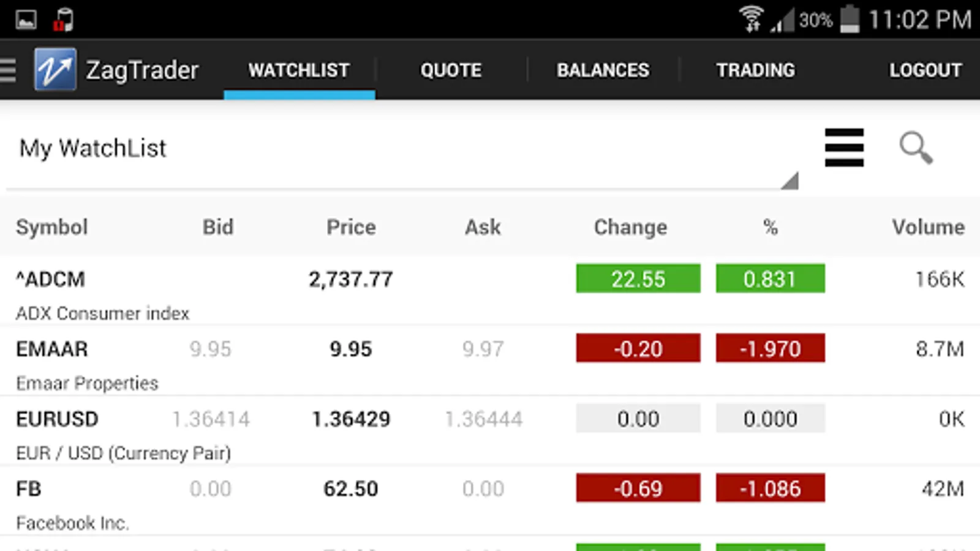The image size is (980, 551).
Task: Select EMAAR bid value 9.95
Action: [210, 349]
